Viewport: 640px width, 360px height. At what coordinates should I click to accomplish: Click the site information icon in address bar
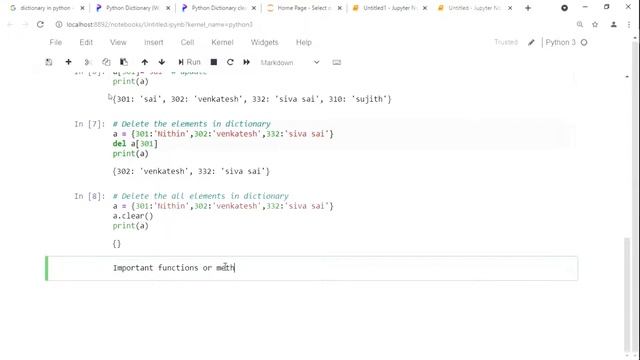point(59,24)
